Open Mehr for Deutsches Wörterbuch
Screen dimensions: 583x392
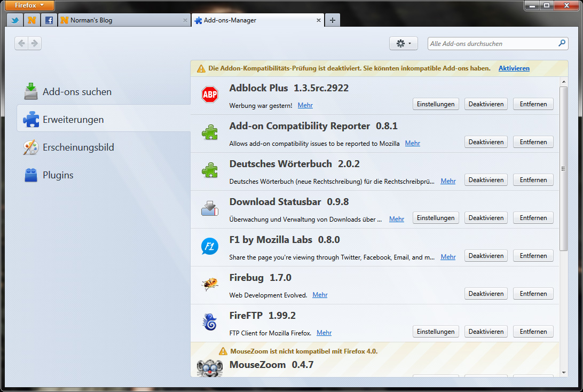(448, 181)
